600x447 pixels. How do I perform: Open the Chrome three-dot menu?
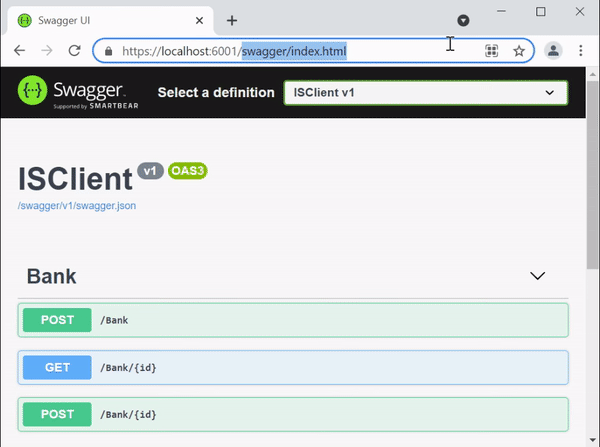[580, 51]
